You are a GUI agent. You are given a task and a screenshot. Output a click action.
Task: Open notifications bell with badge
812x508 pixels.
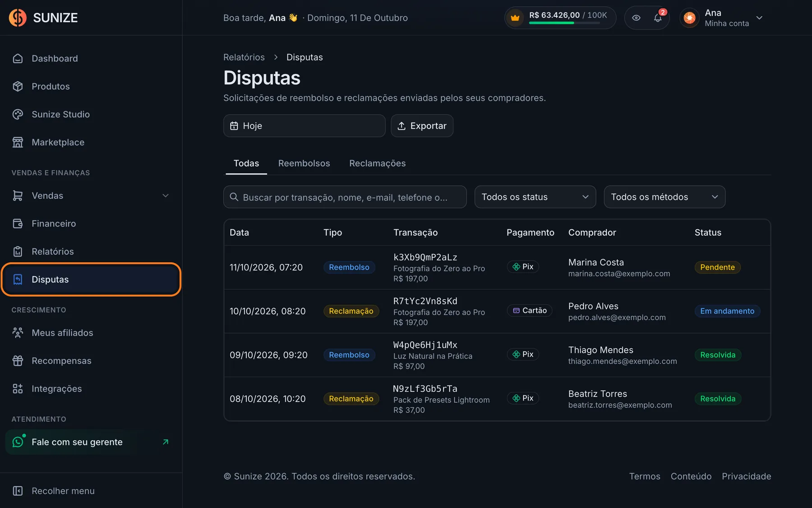click(x=658, y=18)
